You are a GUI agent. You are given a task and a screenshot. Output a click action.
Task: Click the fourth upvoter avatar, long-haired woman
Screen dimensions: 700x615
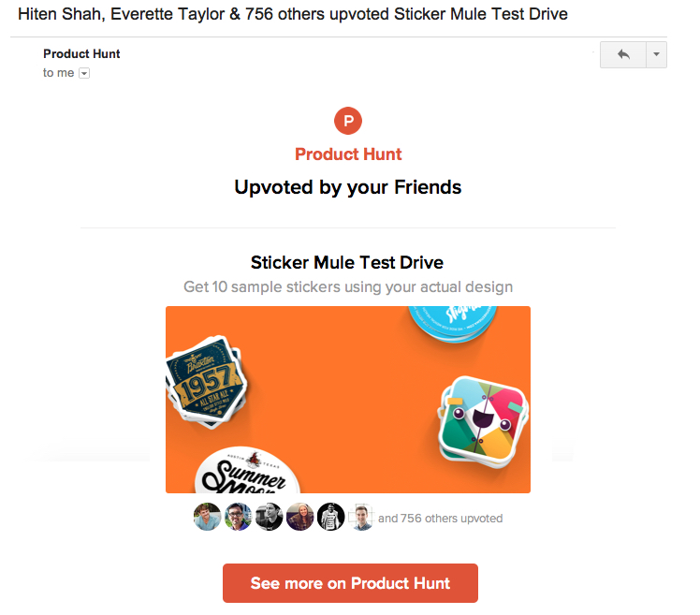click(x=299, y=517)
